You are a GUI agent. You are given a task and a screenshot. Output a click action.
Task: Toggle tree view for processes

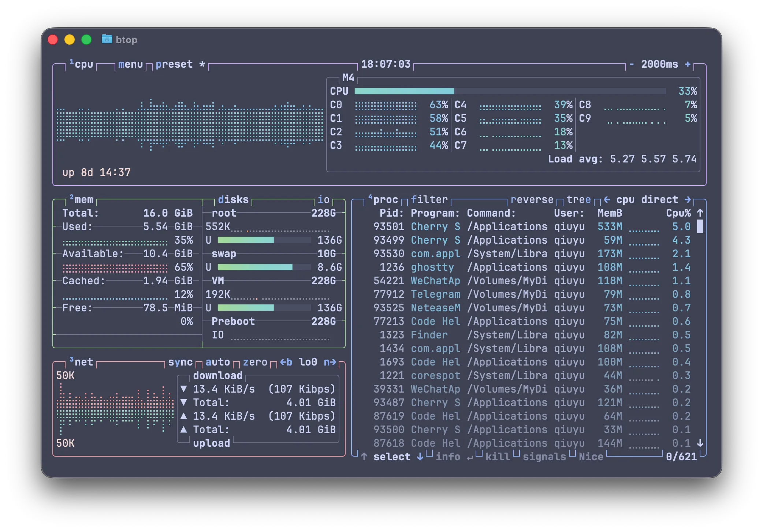tap(578, 200)
